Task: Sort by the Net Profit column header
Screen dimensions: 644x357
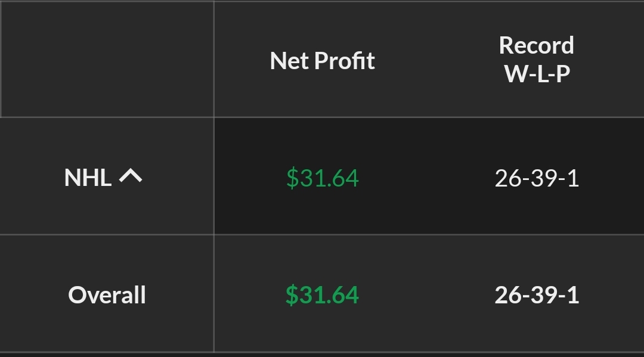Action: pyautogui.click(x=322, y=60)
